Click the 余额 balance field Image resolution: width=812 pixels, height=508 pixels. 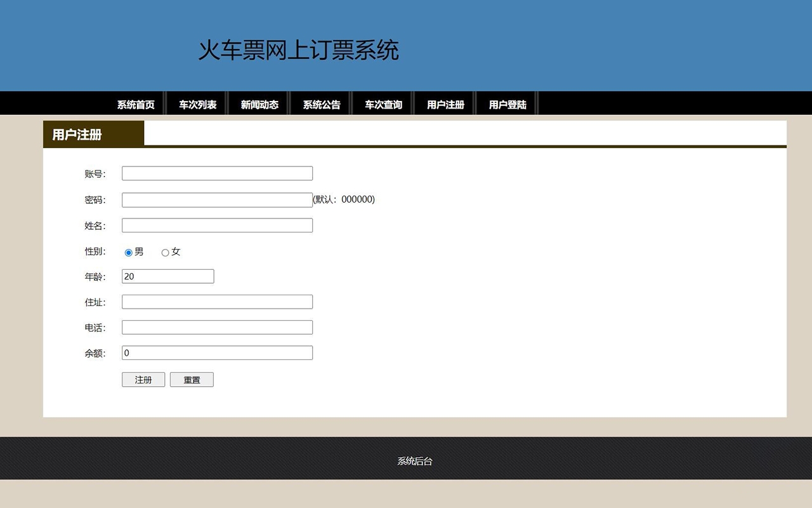217,352
